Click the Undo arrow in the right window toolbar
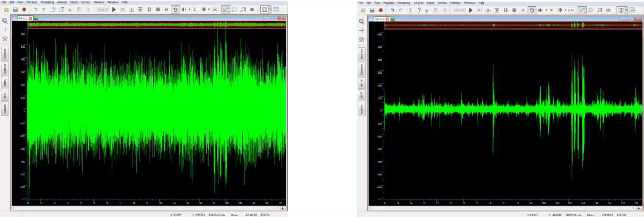644x217 pixels. point(392,10)
